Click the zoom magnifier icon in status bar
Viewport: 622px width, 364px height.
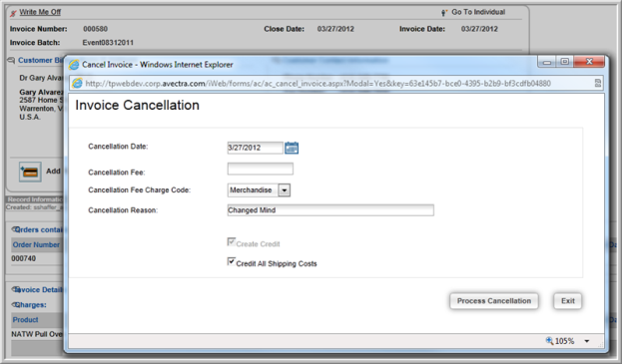549,341
